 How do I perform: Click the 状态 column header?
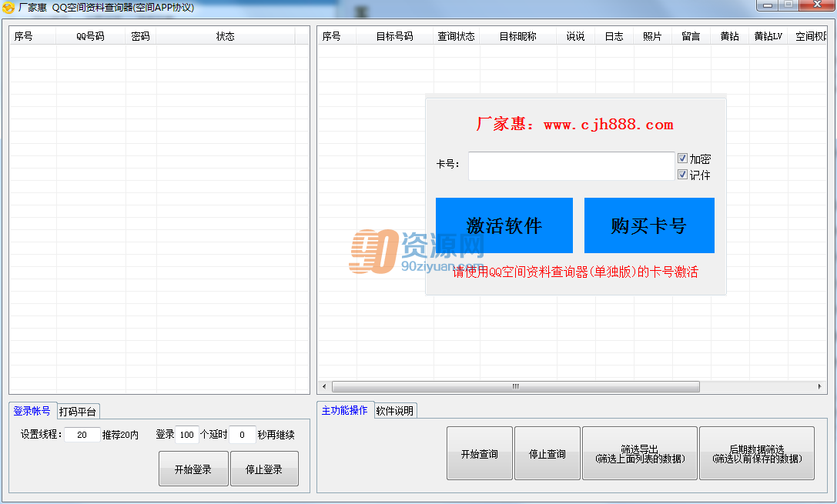[226, 36]
